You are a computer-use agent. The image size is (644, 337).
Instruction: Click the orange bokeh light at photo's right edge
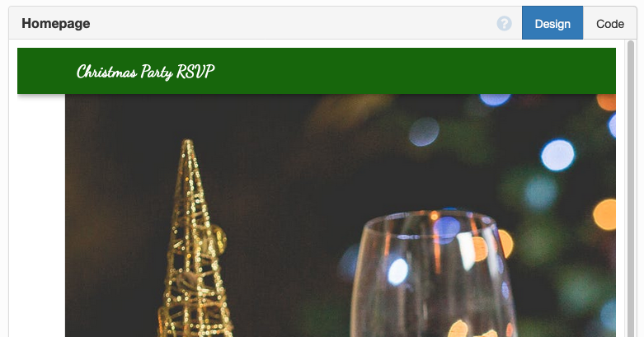point(605,214)
